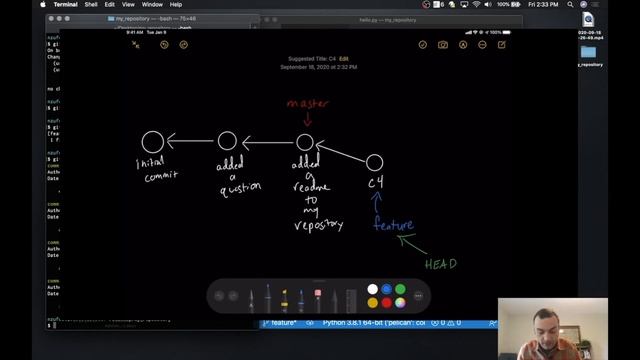Redo the last drawing stroke
Viewport: 640px width, 360px height.
[x=184, y=45]
